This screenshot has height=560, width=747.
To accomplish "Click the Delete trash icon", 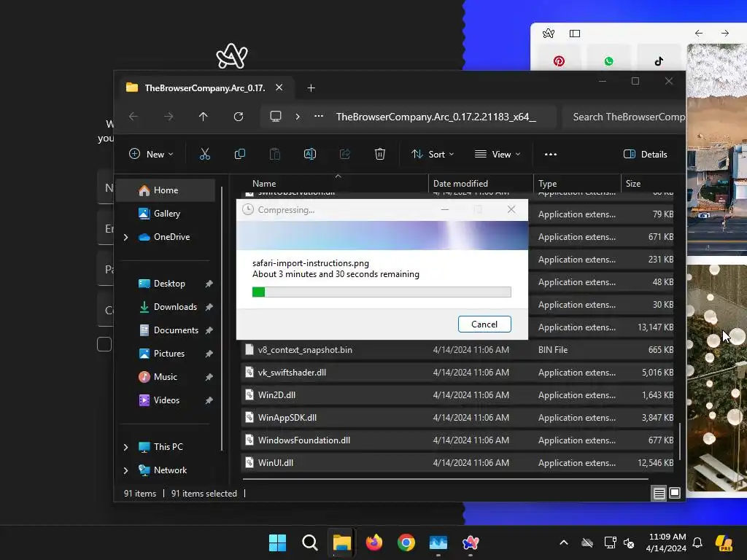I will 379,155.
